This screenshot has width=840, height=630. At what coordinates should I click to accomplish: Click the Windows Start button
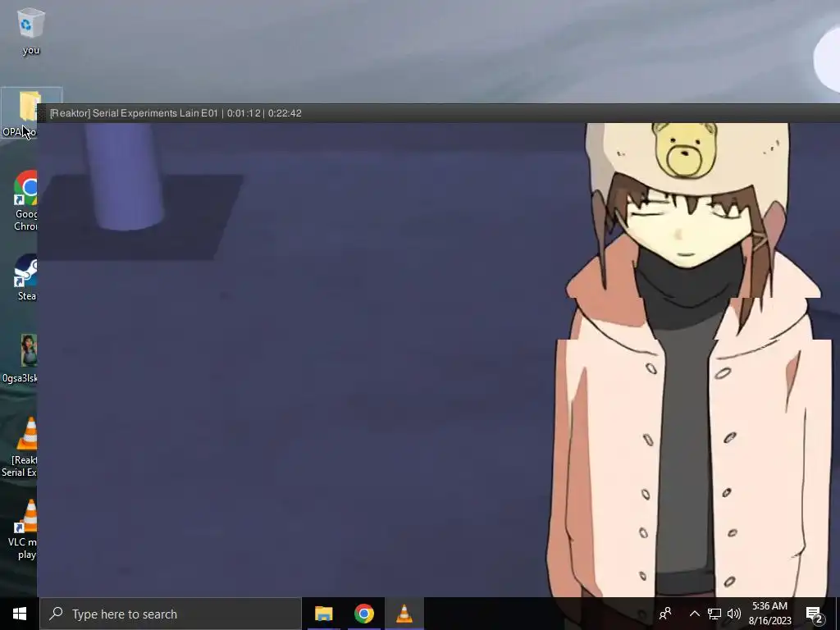[x=20, y=614]
